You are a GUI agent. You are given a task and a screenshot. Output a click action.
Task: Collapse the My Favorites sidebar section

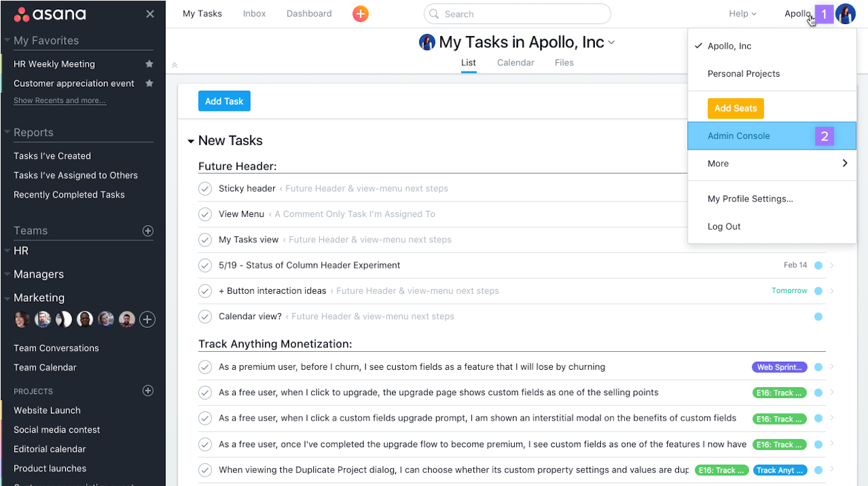[x=7, y=41]
